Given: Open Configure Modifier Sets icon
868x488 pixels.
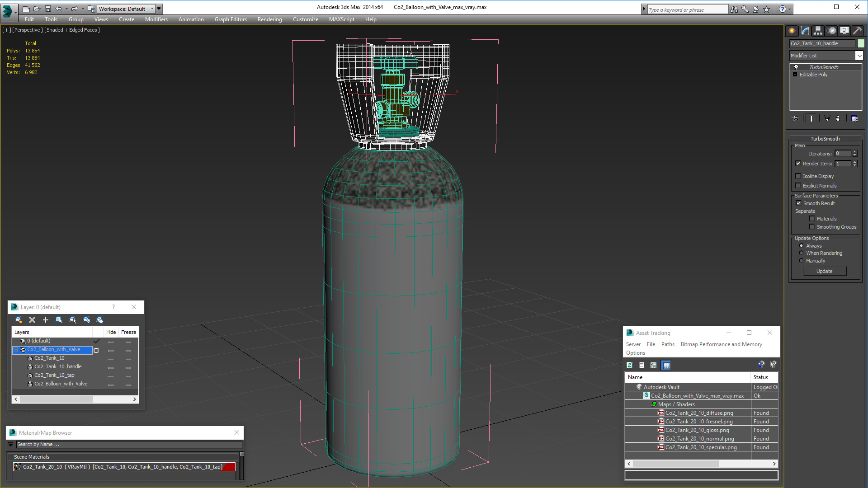Looking at the screenshot, I should 854,118.
